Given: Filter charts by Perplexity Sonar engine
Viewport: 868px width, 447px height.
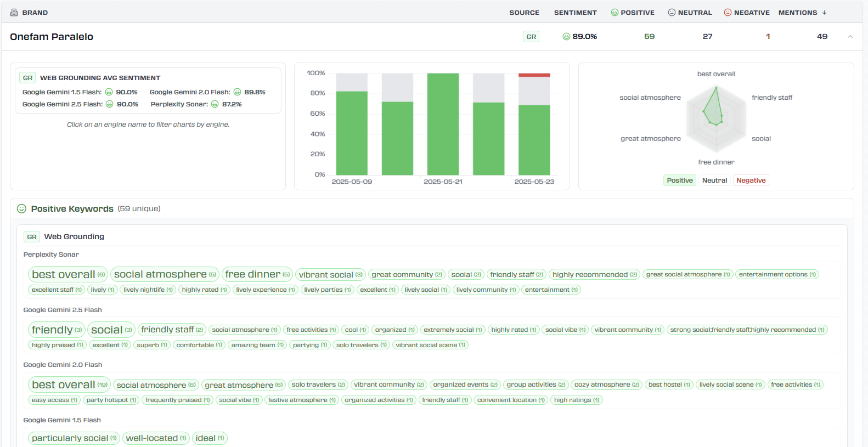Looking at the screenshot, I should tap(179, 104).
